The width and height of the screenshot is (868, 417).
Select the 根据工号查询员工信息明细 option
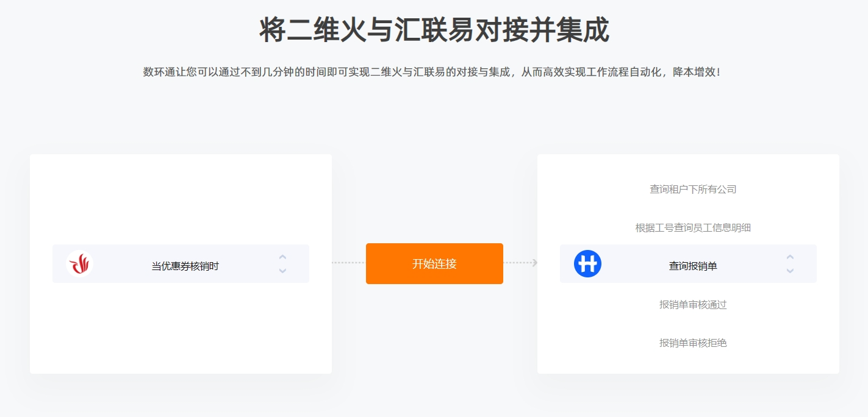pos(693,228)
